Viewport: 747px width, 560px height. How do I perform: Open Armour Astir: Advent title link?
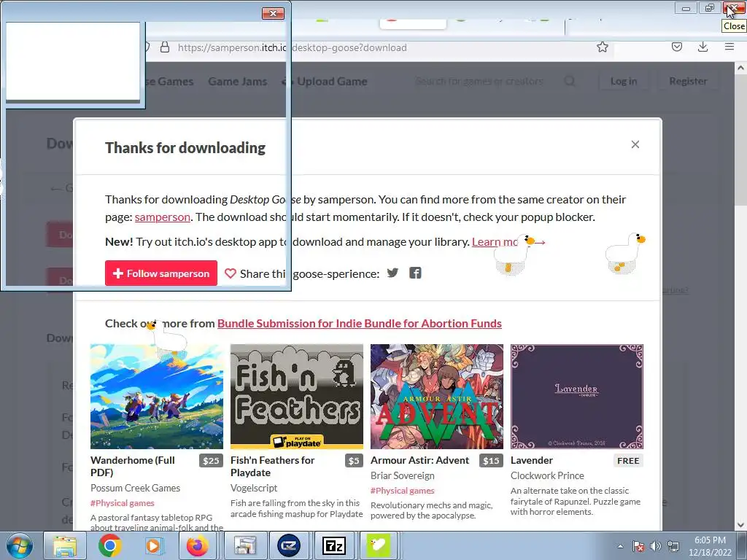coord(419,460)
